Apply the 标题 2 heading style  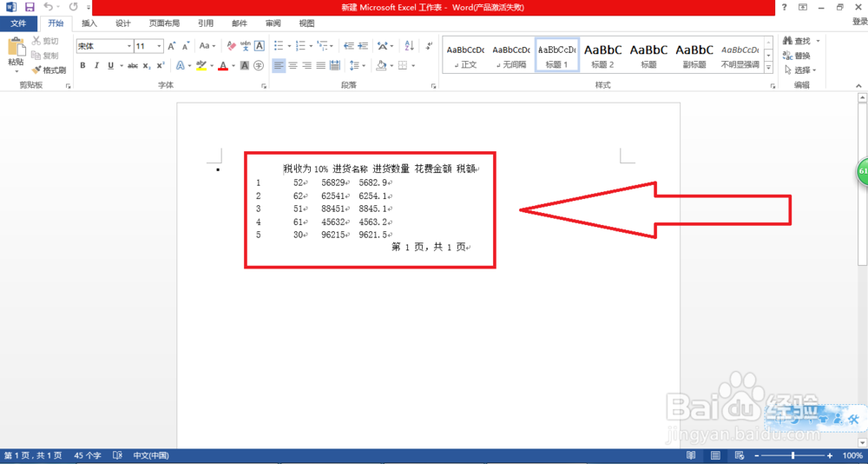coord(603,55)
